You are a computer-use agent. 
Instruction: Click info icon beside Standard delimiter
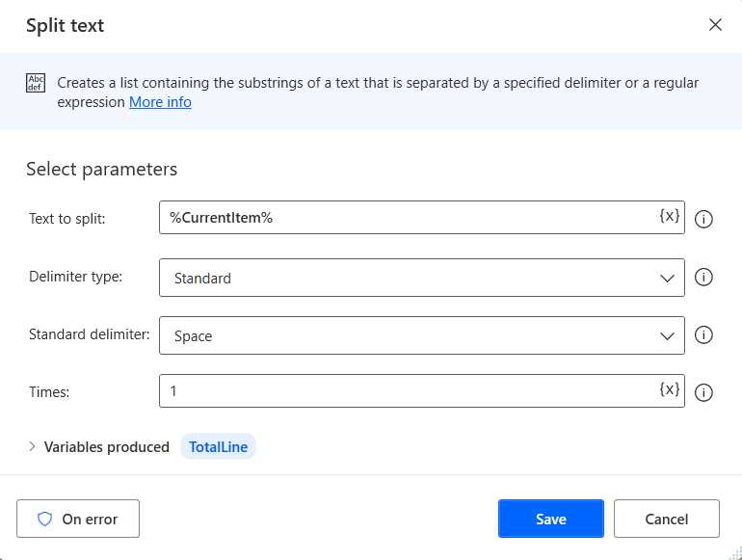point(703,335)
